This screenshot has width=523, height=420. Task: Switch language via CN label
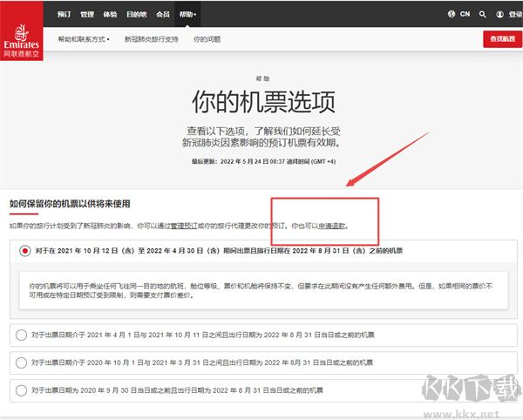pyautogui.click(x=465, y=14)
